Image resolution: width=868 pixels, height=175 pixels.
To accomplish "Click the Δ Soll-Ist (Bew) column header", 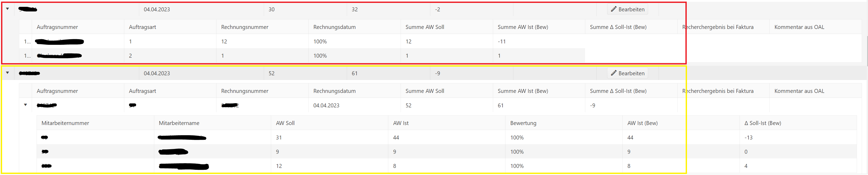I will 763,123.
